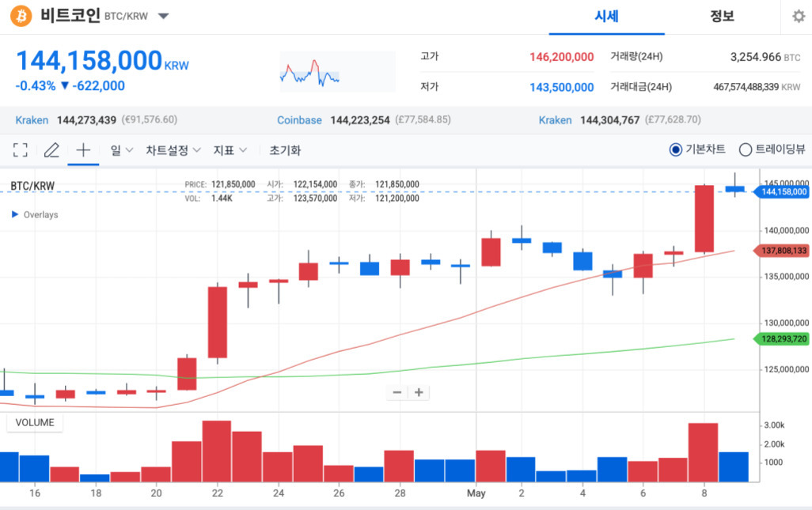Switch to the 정보 tab
Screen dimensions: 812x510
722,17
